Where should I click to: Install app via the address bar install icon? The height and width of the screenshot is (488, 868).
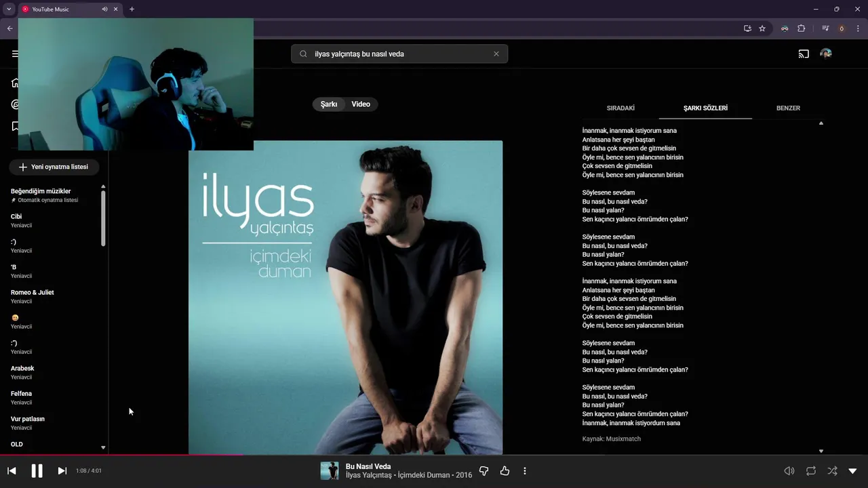tap(747, 28)
